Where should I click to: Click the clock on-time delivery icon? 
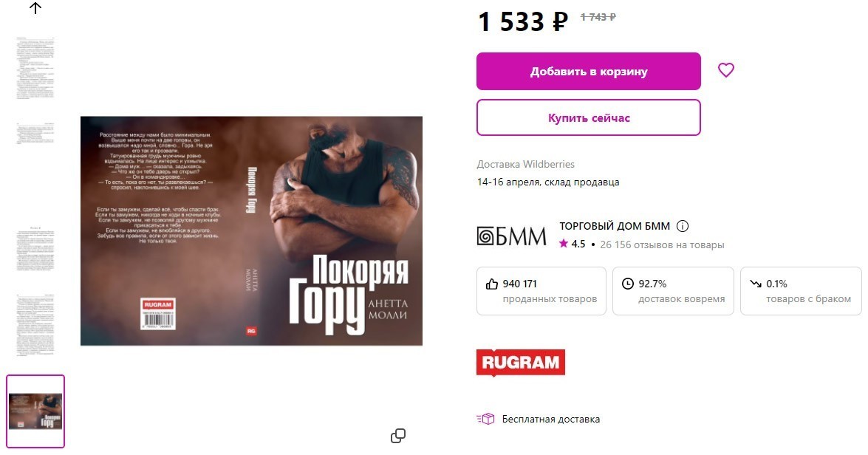click(x=627, y=284)
